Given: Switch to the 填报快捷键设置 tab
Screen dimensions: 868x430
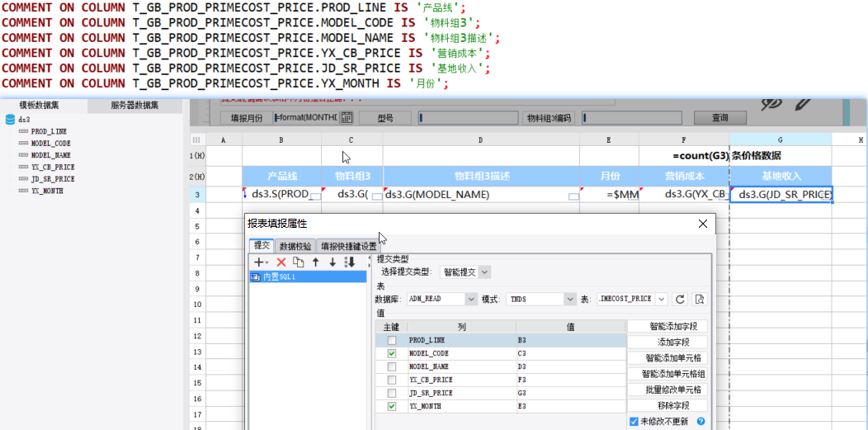Looking at the screenshot, I should pyautogui.click(x=350, y=246).
